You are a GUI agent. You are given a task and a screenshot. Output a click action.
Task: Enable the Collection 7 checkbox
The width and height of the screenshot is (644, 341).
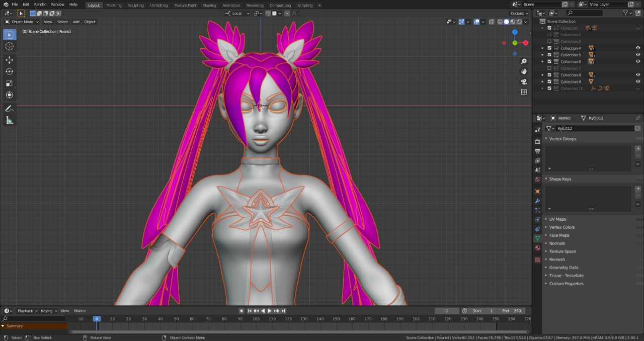click(x=549, y=68)
